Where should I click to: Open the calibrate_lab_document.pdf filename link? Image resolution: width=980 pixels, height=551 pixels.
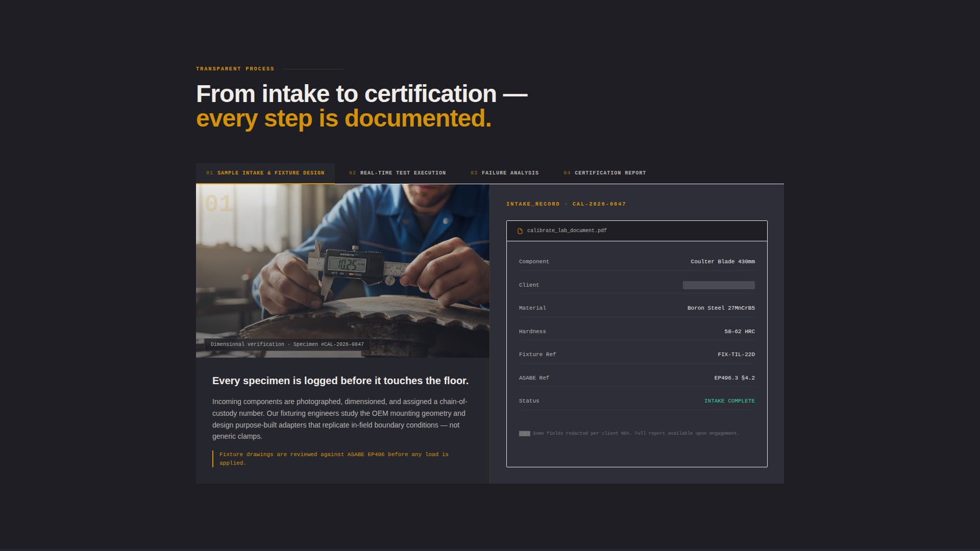pyautogui.click(x=567, y=231)
